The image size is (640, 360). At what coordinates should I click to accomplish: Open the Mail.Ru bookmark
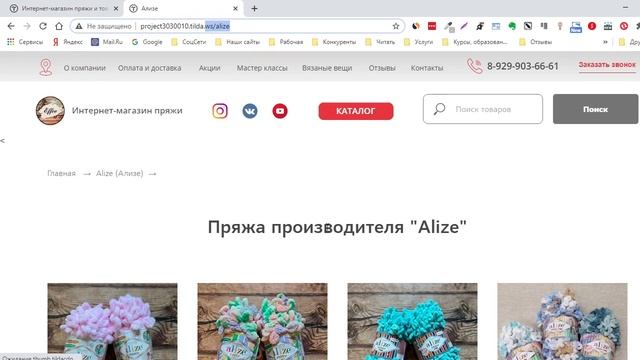107,42
